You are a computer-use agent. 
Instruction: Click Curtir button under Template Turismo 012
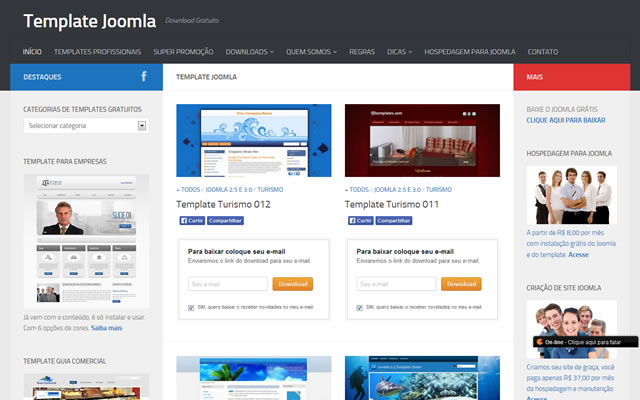[192, 220]
